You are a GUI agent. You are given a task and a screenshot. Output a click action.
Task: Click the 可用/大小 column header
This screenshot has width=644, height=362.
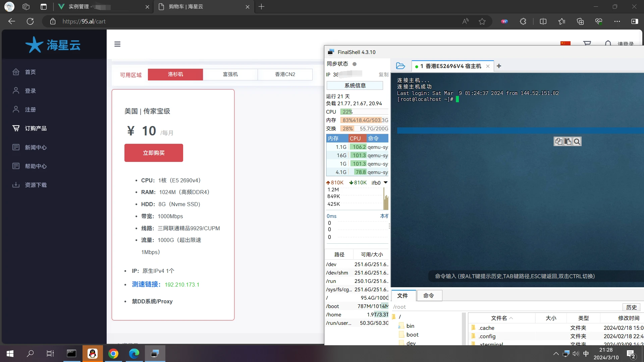372,254
